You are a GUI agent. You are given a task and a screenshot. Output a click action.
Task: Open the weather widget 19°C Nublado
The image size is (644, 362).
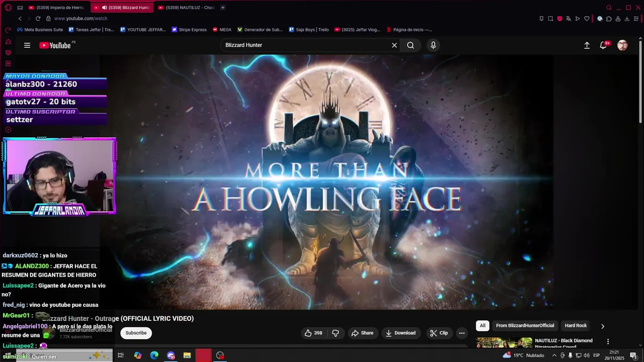coord(523,355)
